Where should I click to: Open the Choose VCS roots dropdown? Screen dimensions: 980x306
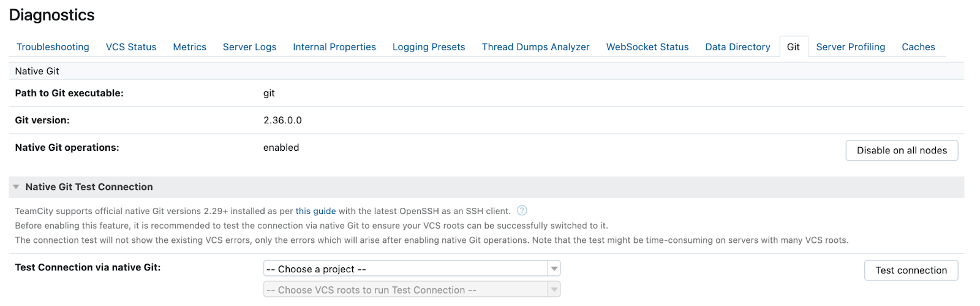(412, 289)
